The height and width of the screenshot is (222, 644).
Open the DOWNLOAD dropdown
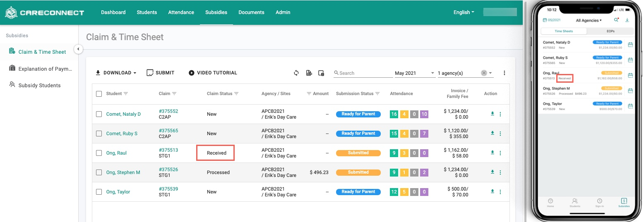(x=116, y=73)
